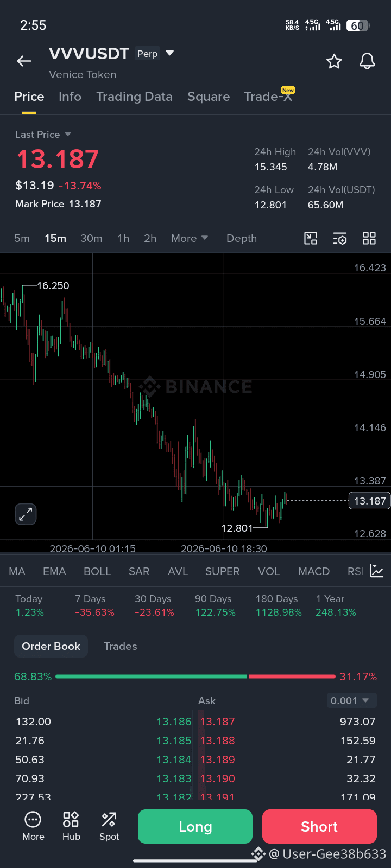The image size is (391, 868).
Task: Open the Trading Data tab
Action: pos(134,97)
